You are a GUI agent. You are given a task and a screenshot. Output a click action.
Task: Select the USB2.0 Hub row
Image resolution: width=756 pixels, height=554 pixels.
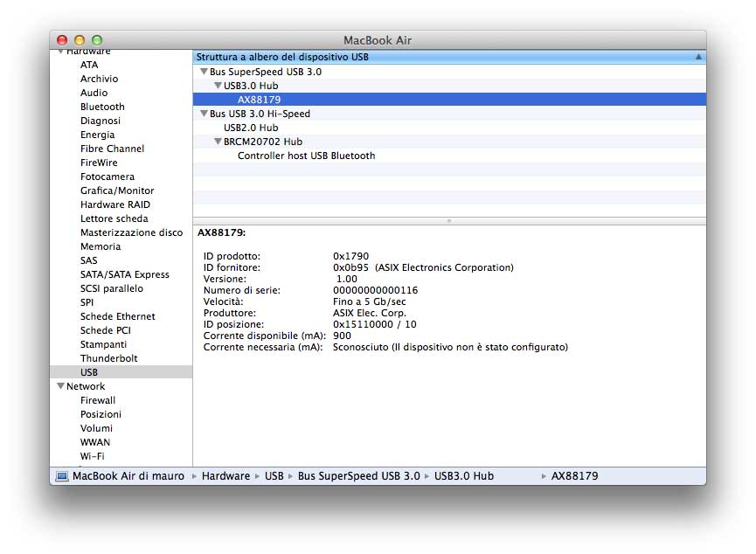449,128
